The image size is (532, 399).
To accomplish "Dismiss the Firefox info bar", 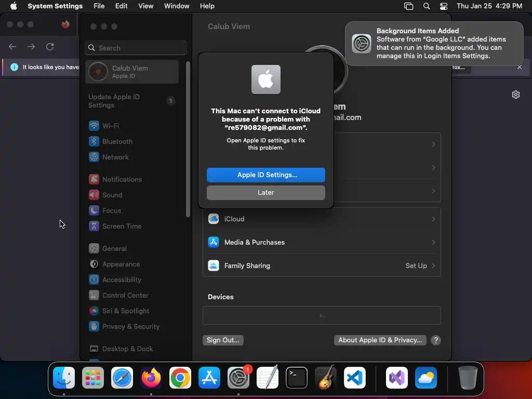I will (520, 67).
